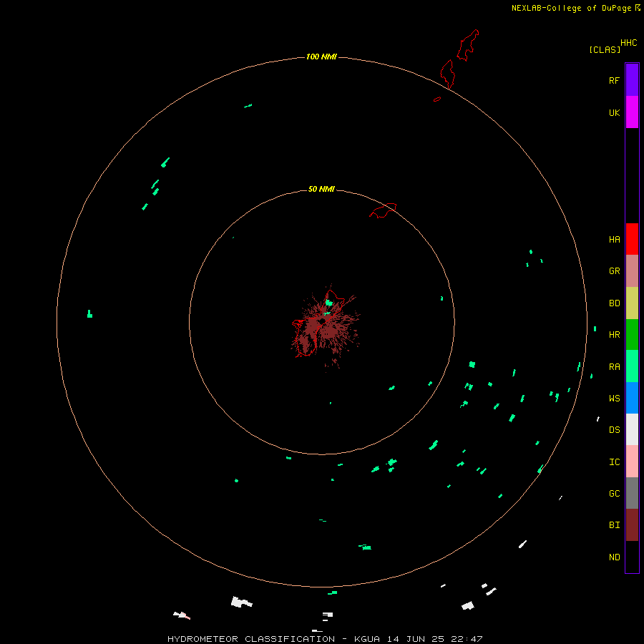The width and height of the screenshot is (644, 644).
Task: Click the ND legend label
Action: click(x=614, y=557)
